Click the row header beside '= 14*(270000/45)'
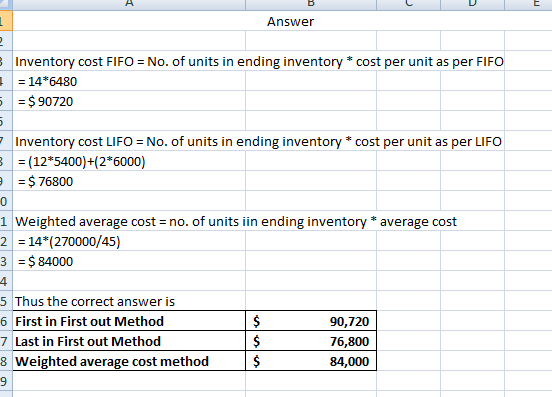 click(x=6, y=241)
